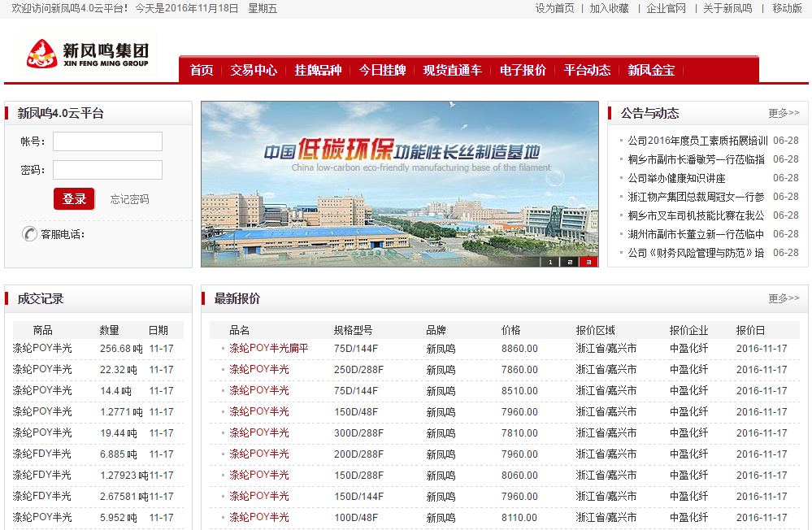
Task: Click the 报价区域 column header
Action: pos(596,330)
